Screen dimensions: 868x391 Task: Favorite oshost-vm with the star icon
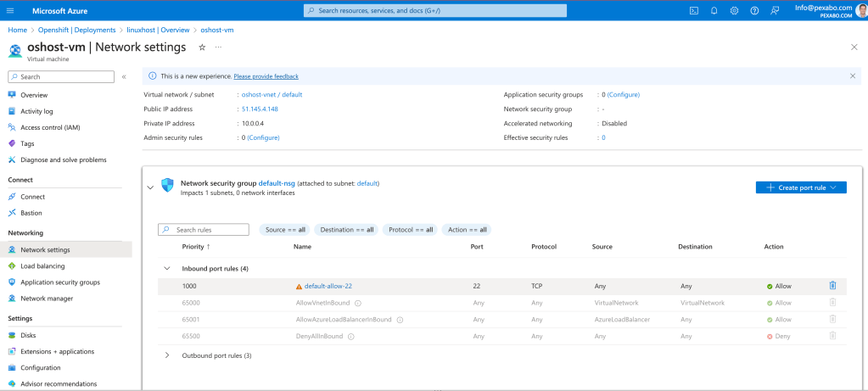[x=202, y=47]
